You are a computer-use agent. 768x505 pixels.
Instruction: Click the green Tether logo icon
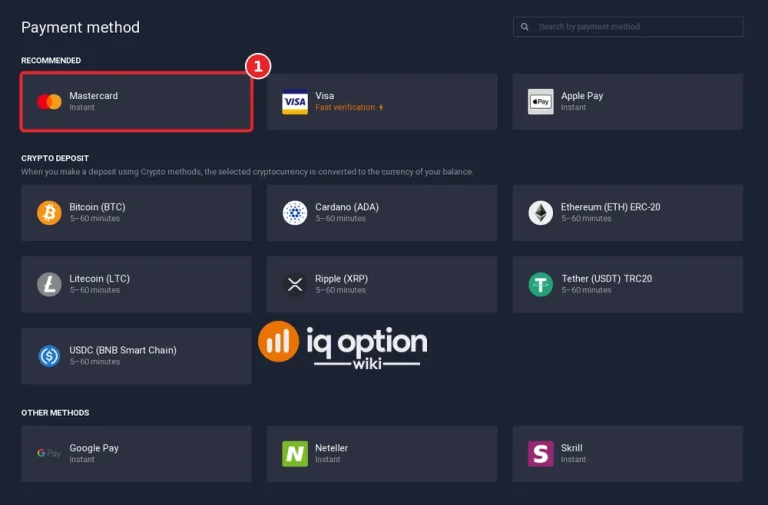(x=541, y=284)
